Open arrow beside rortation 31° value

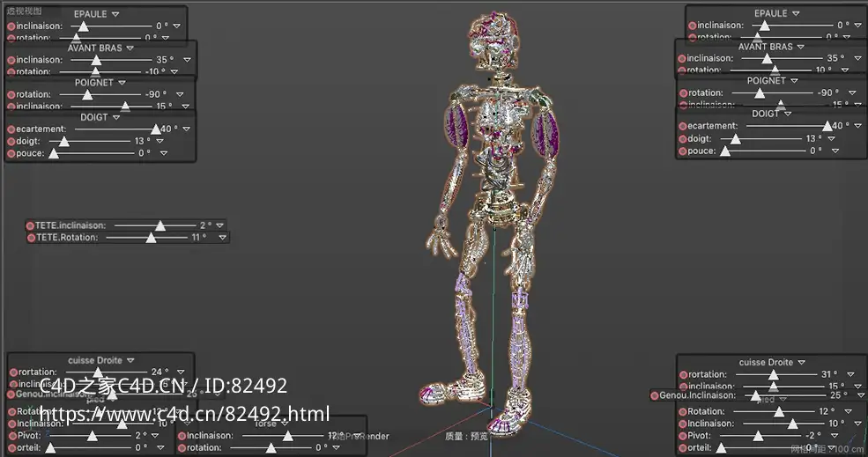pos(851,374)
